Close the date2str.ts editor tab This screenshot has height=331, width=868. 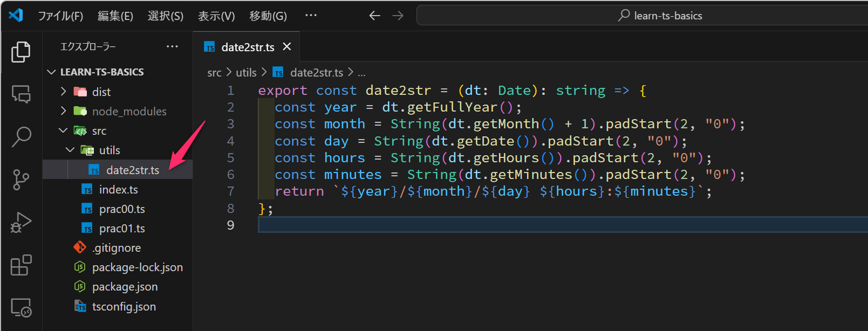pos(287,47)
